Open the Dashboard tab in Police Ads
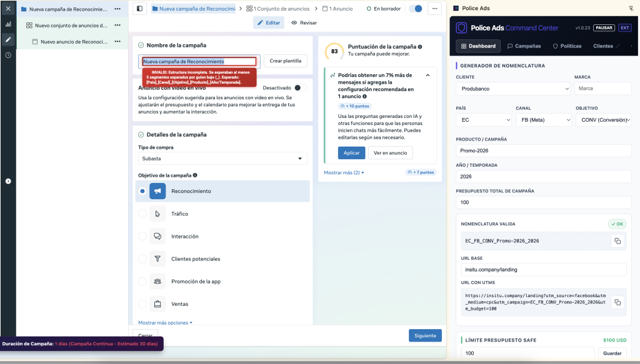 478,46
